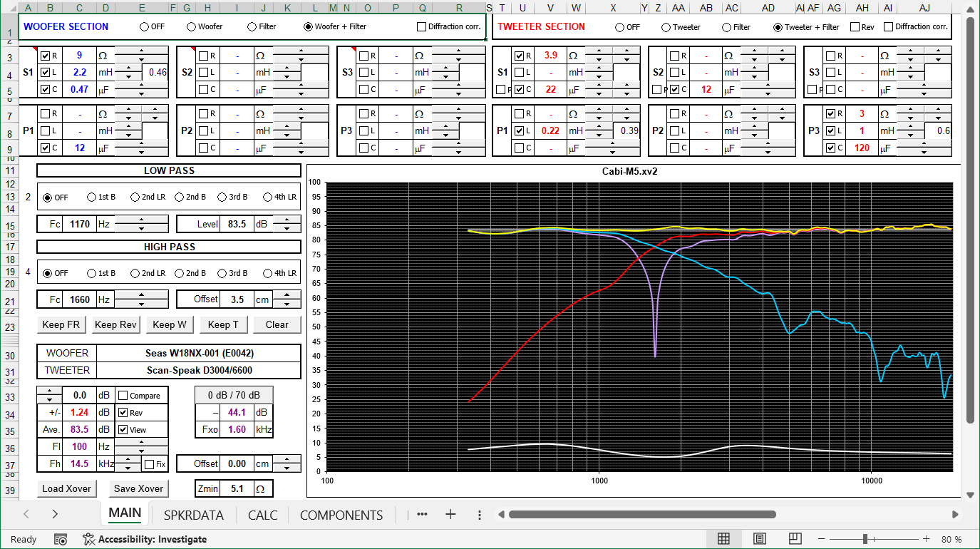Viewport: 980px width, 549px height.
Task: Increase low pass Fc with spinner up
Action: point(142,220)
